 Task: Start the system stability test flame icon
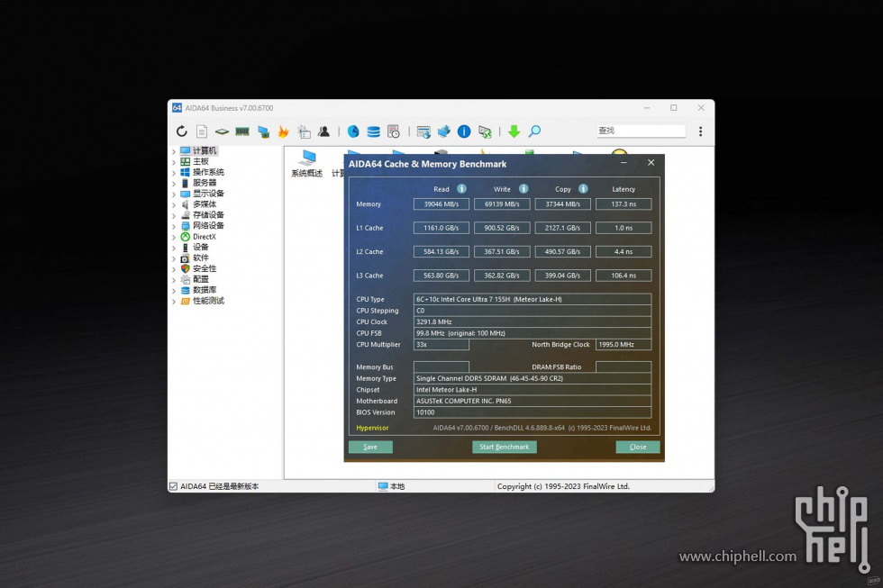[x=283, y=131]
